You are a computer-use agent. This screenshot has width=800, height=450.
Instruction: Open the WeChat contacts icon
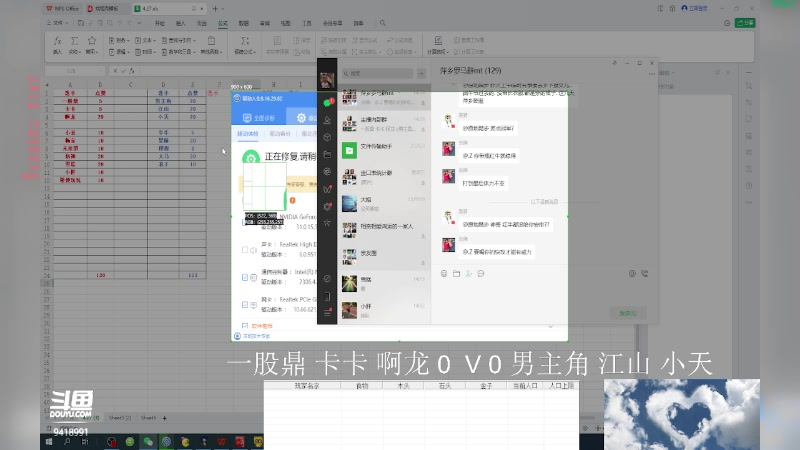(x=327, y=120)
